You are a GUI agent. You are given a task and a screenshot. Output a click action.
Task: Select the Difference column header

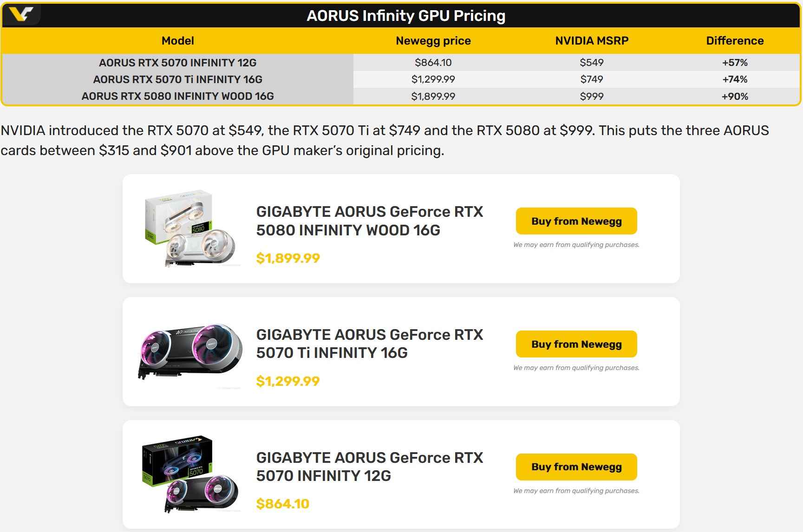tap(735, 41)
